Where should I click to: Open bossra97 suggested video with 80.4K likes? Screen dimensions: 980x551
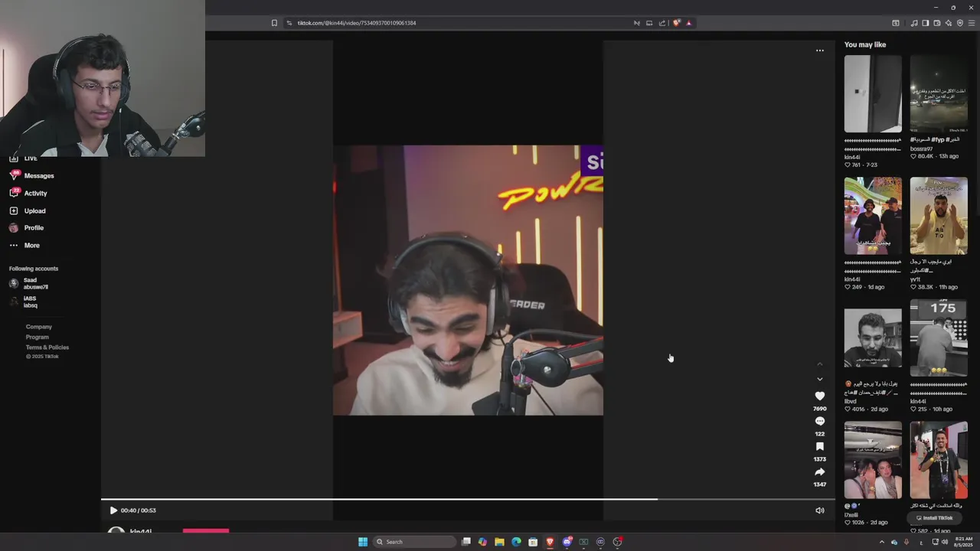click(939, 93)
